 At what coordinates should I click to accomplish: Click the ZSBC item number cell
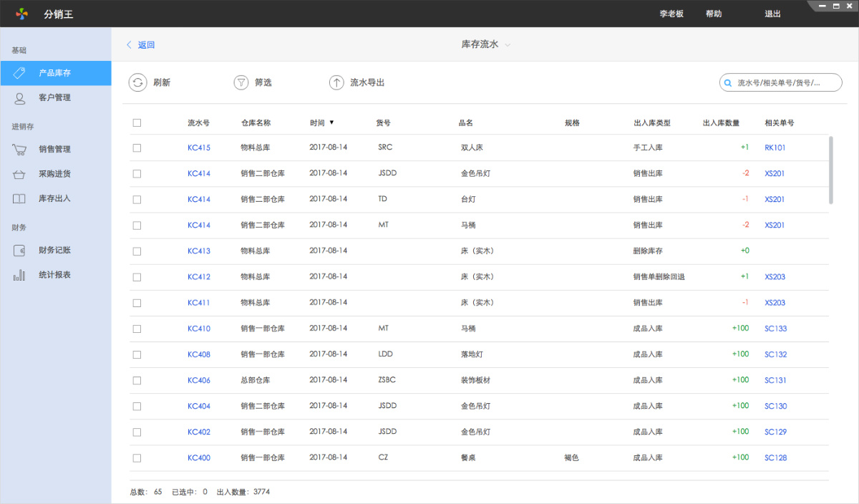click(x=387, y=380)
